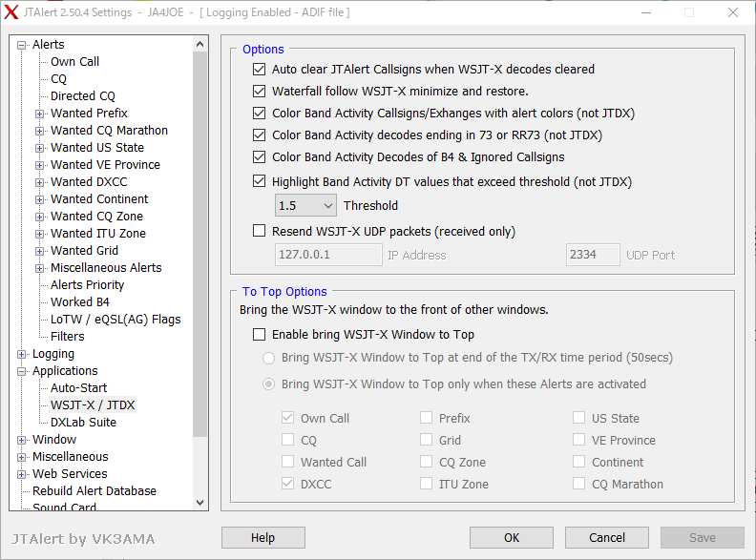
Task: Toggle Auto clear JTAlert Callsigns checkbox
Action: click(259, 69)
